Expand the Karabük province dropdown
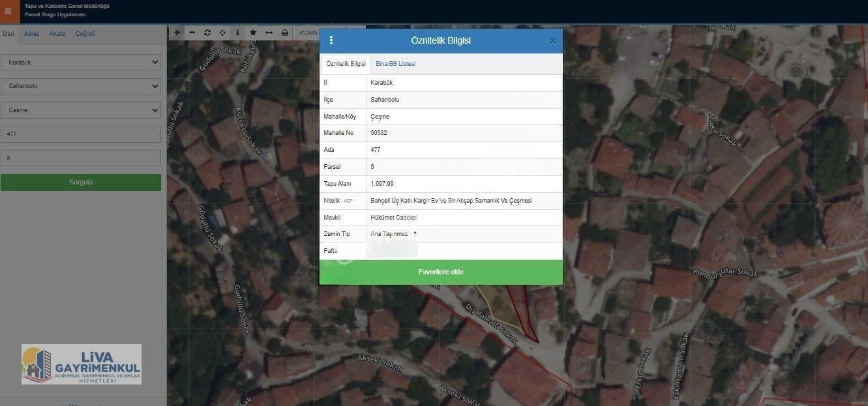 [x=81, y=63]
